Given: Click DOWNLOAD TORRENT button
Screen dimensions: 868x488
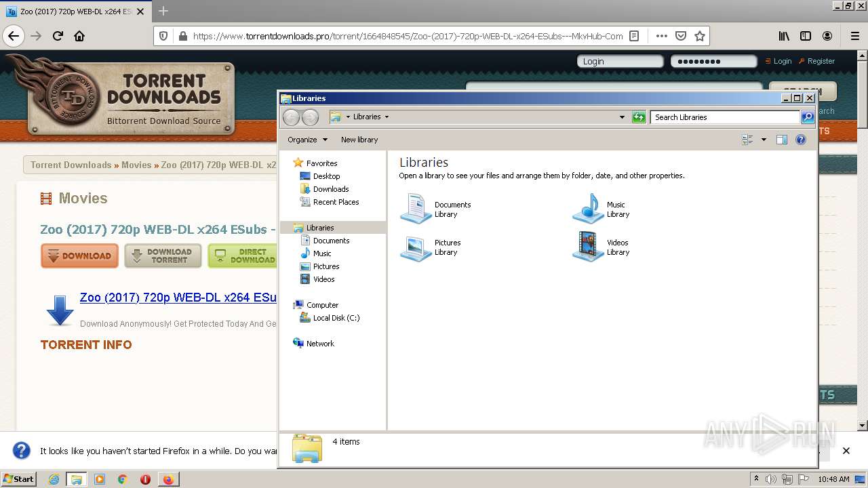Looking at the screenshot, I should click(x=163, y=256).
